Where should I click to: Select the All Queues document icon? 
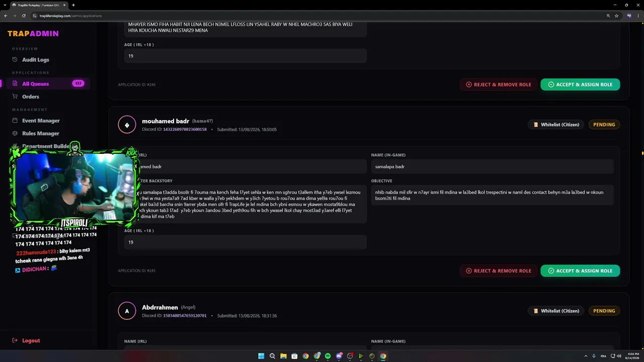[15, 84]
